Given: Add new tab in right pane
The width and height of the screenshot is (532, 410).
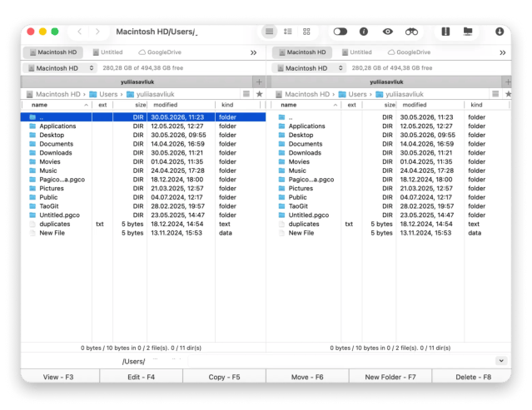Looking at the screenshot, I should (x=508, y=82).
